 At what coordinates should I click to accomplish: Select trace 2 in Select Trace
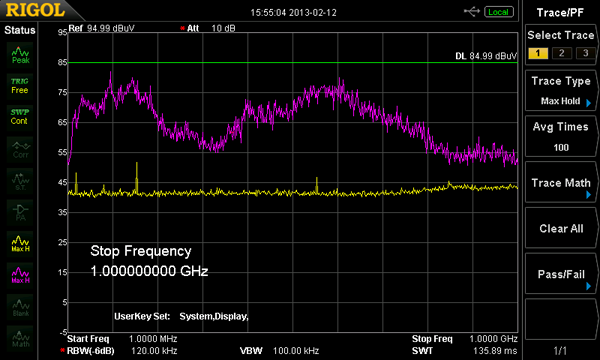click(x=561, y=53)
